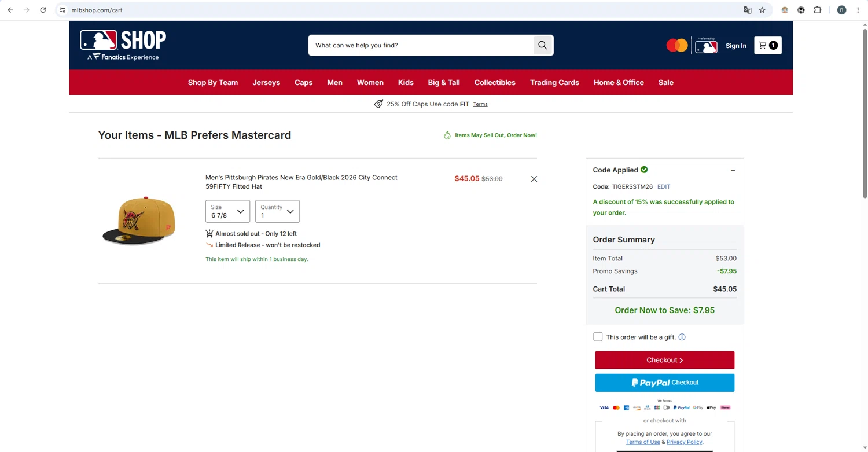Image resolution: width=868 pixels, height=452 pixels.
Task: Click the 'Order Now to Save: $7.95' text
Action: [x=665, y=310]
